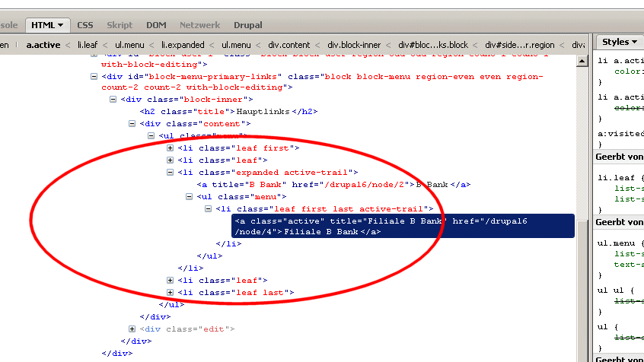
Task: Expand the div class "edit" node
Action: (132, 329)
